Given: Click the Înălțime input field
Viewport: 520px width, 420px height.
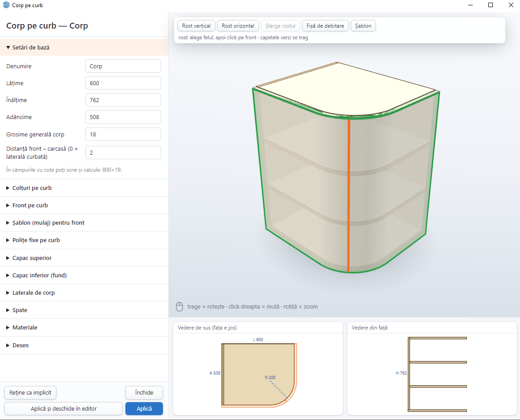Looking at the screenshot, I should click(123, 100).
